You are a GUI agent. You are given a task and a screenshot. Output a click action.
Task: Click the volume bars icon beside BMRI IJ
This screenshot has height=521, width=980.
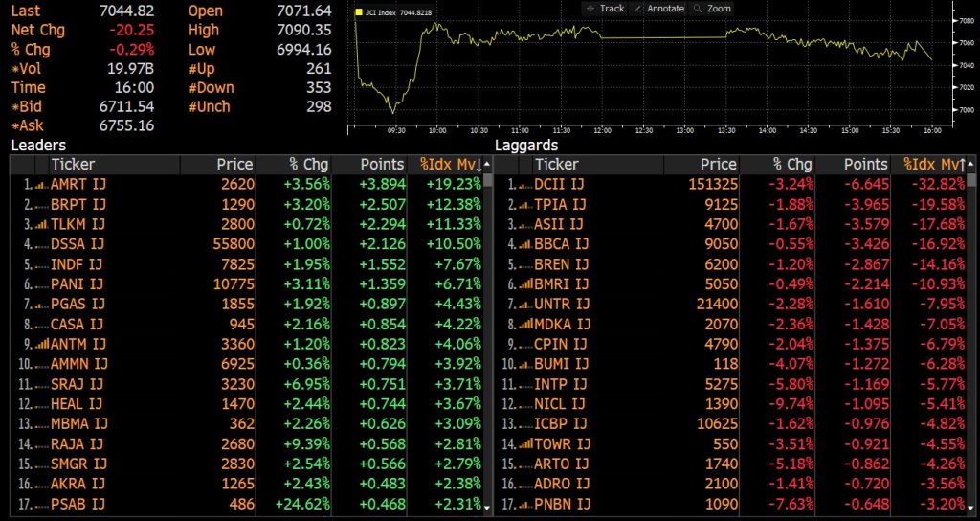coord(525,284)
